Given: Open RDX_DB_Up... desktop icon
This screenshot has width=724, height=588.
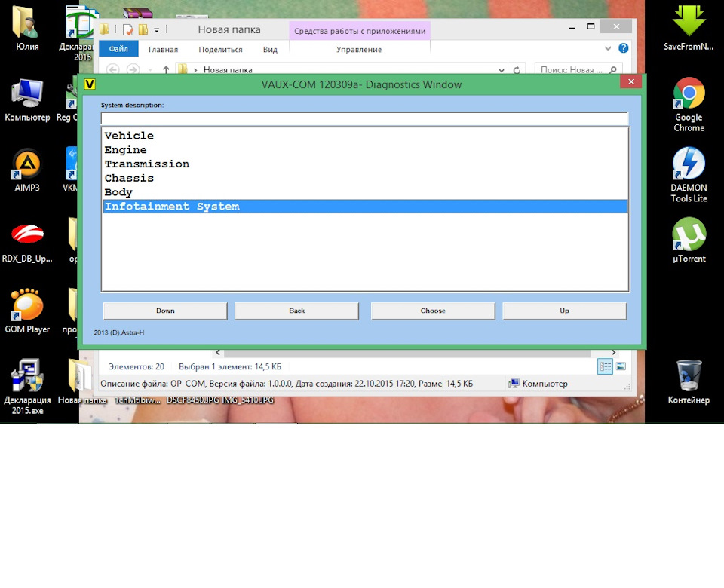Looking at the screenshot, I should [x=27, y=243].
